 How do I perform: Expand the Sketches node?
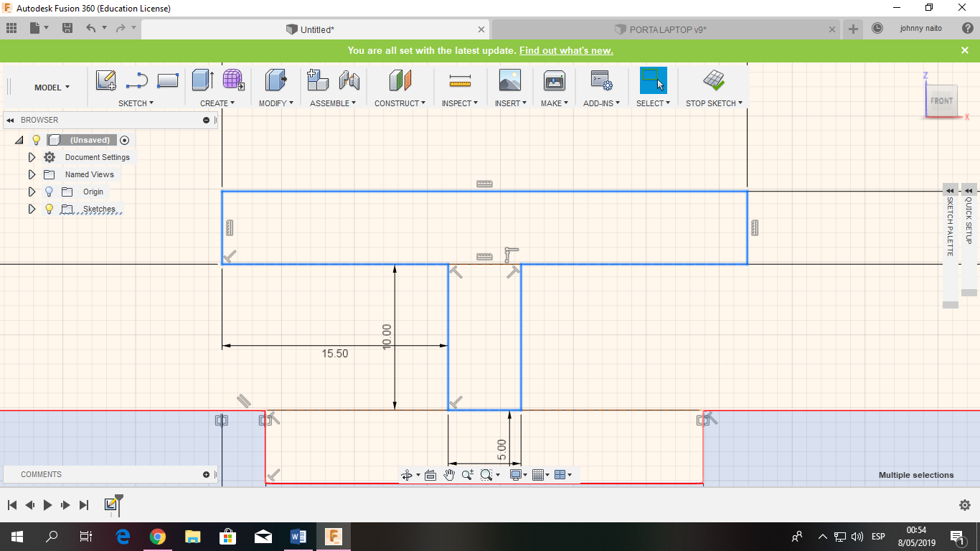pyautogui.click(x=32, y=209)
